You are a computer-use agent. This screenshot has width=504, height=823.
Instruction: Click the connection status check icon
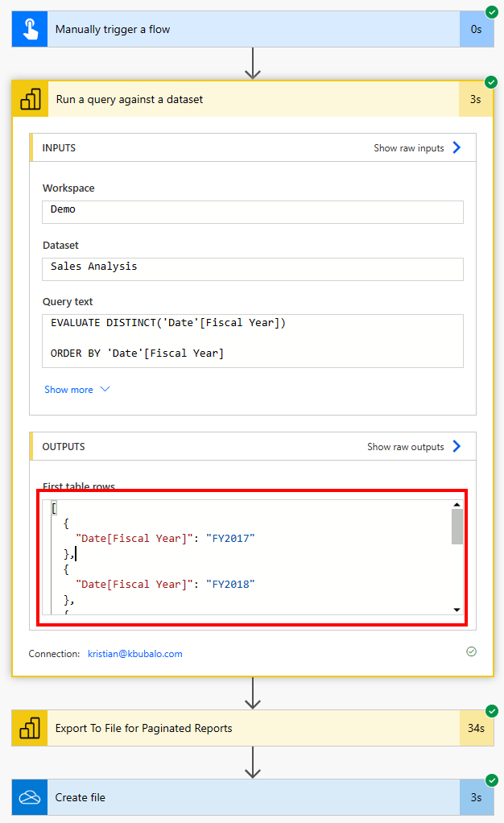tap(471, 651)
